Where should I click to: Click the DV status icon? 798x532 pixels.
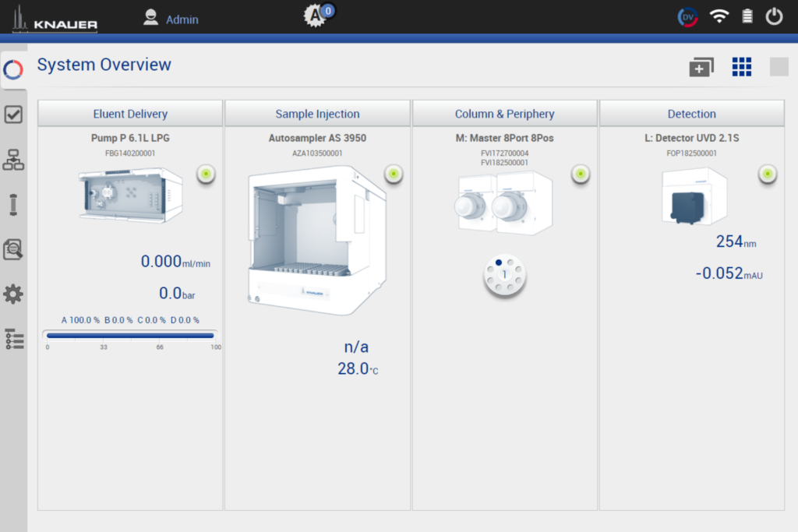click(687, 17)
